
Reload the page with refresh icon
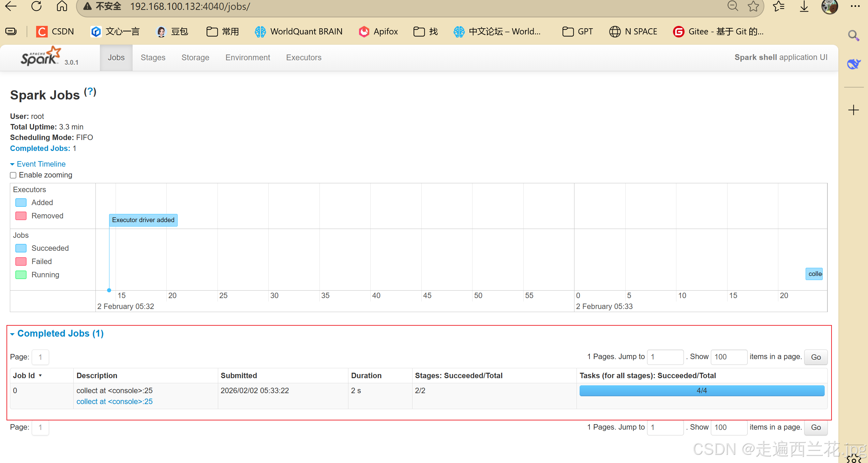click(x=36, y=6)
